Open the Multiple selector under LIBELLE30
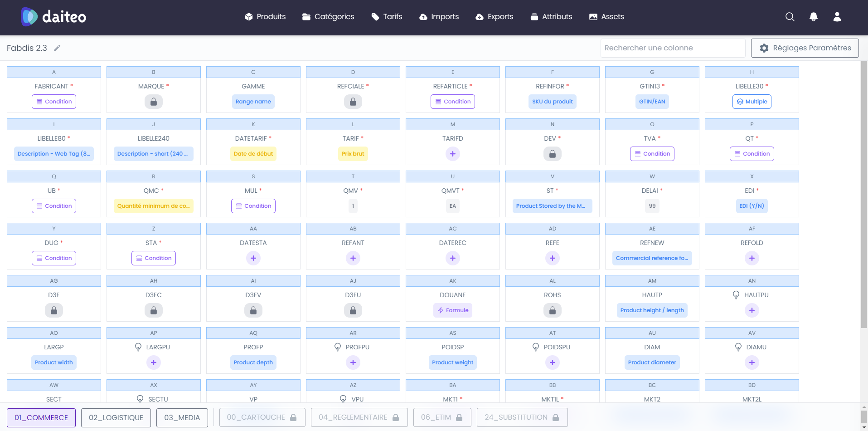 [x=752, y=102]
